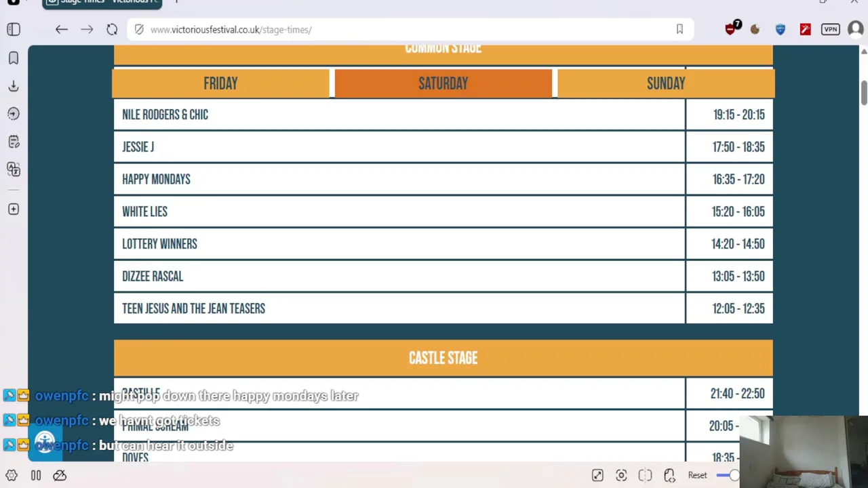Switch to the Friday tab
This screenshot has height=488, width=868.
[x=220, y=83]
